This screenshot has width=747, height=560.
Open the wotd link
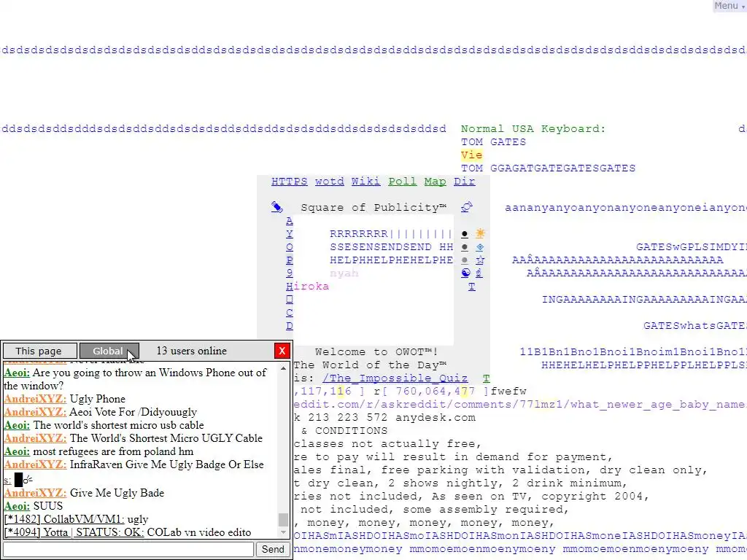(329, 182)
